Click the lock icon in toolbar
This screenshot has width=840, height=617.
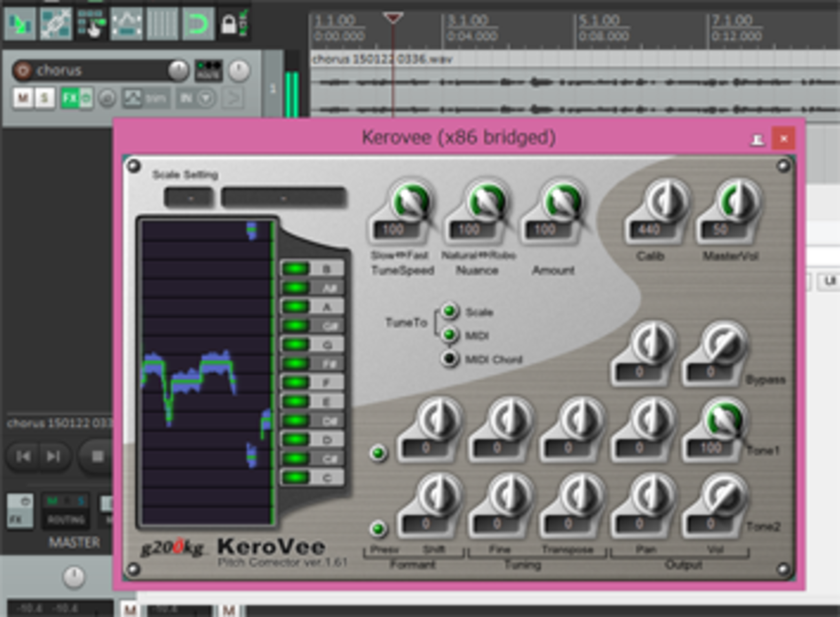229,25
